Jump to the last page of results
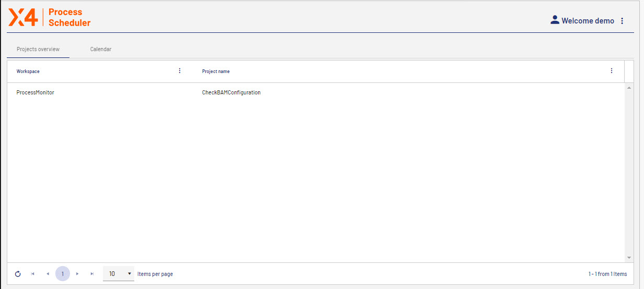This screenshot has height=289, width=644. (92, 274)
